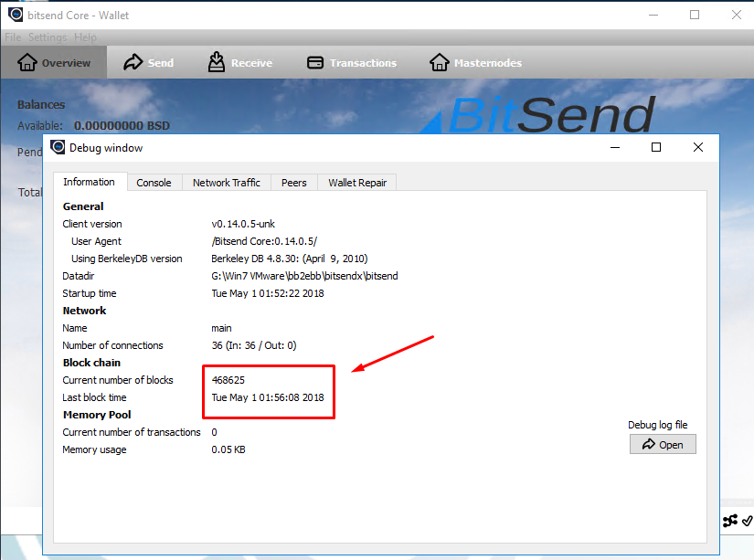Viewport: 754px width, 560px height.
Task: Select block count value 468625
Action: 228,380
